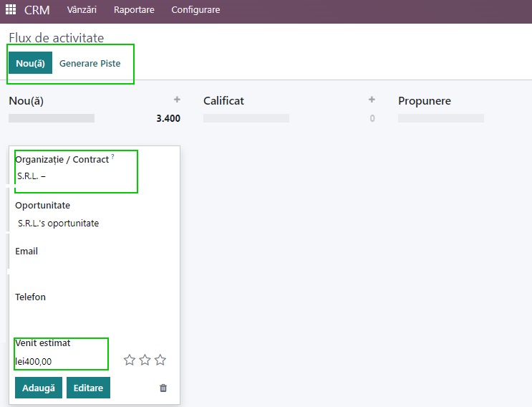Open the Configurare menu
Screen dimensions: 532x407
pyautogui.click(x=195, y=9)
